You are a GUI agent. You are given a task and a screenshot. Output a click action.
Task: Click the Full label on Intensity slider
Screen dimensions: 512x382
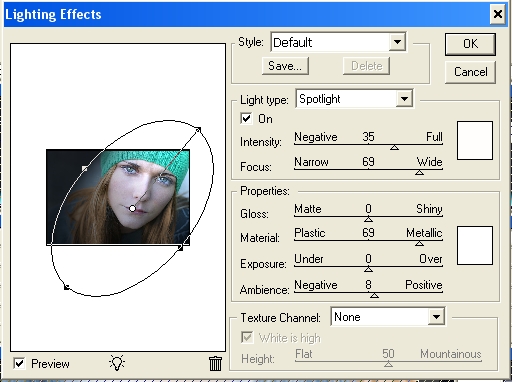tap(434, 137)
